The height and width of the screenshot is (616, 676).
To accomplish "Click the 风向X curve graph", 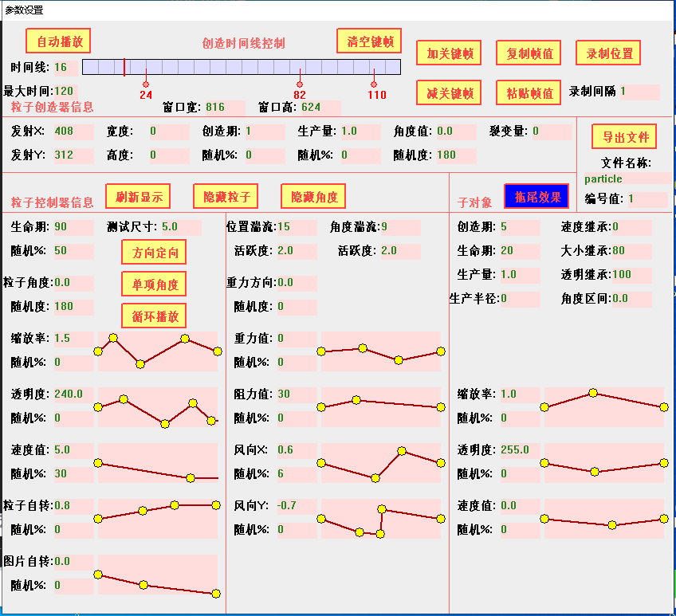I will (x=381, y=463).
